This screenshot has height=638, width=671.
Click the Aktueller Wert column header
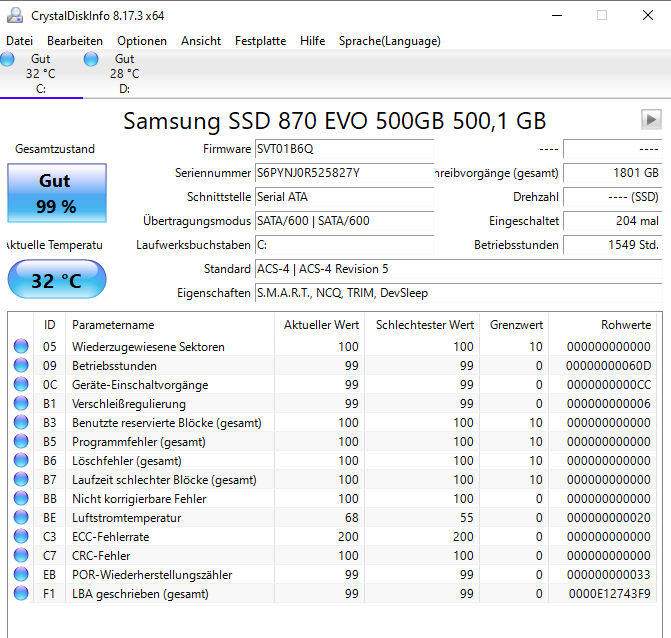(320, 325)
